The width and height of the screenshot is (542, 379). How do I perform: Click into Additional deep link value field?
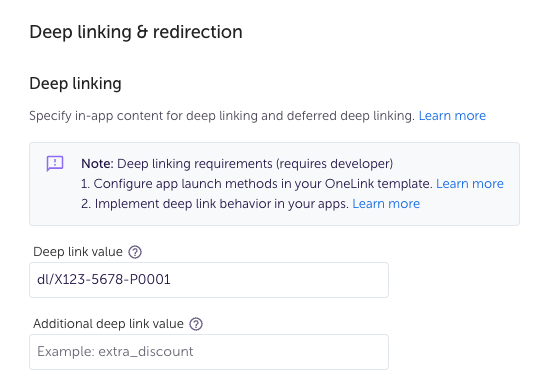coord(209,352)
